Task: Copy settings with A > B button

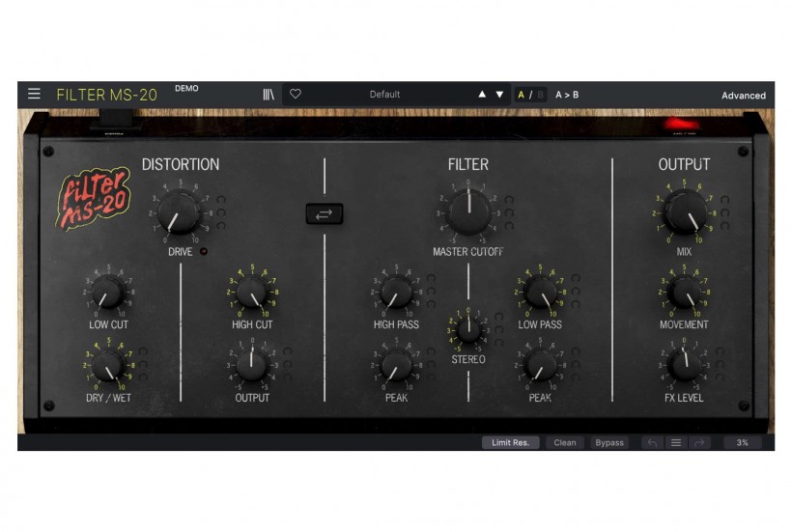Action: [567, 95]
